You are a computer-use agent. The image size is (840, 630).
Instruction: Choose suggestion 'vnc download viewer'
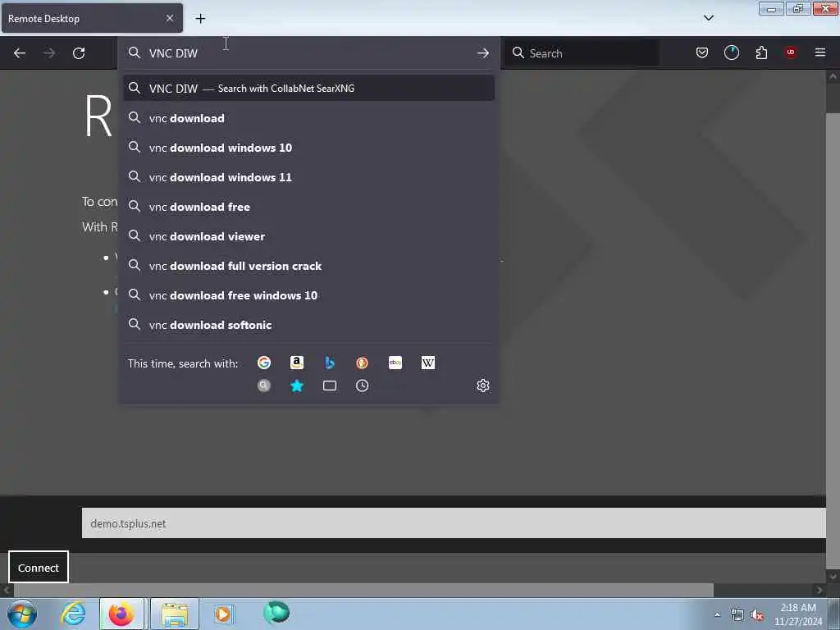tap(308, 235)
